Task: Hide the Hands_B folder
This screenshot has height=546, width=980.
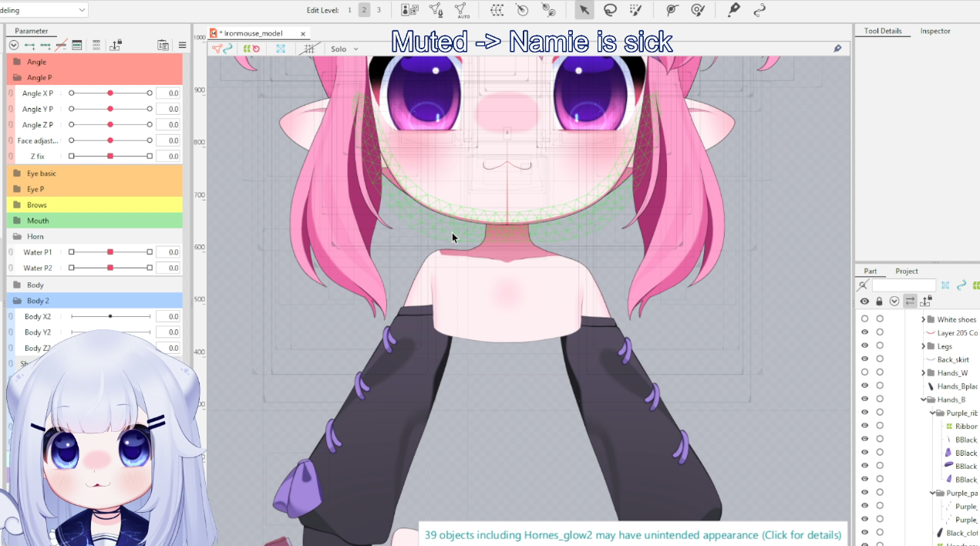Action: coord(864,399)
